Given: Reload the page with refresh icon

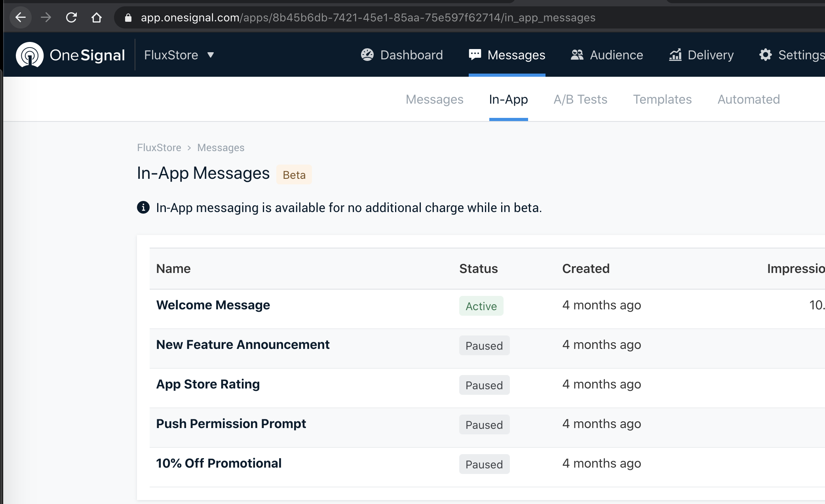Looking at the screenshot, I should click(71, 17).
